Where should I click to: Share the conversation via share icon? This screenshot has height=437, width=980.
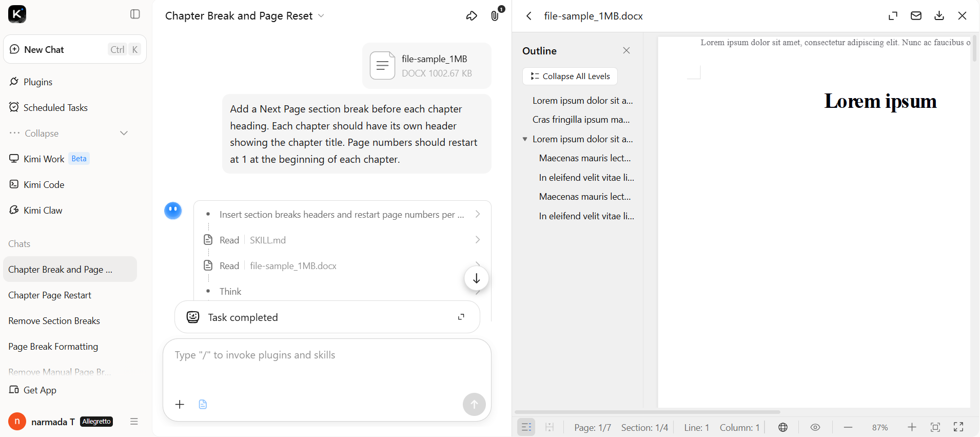coord(472,16)
